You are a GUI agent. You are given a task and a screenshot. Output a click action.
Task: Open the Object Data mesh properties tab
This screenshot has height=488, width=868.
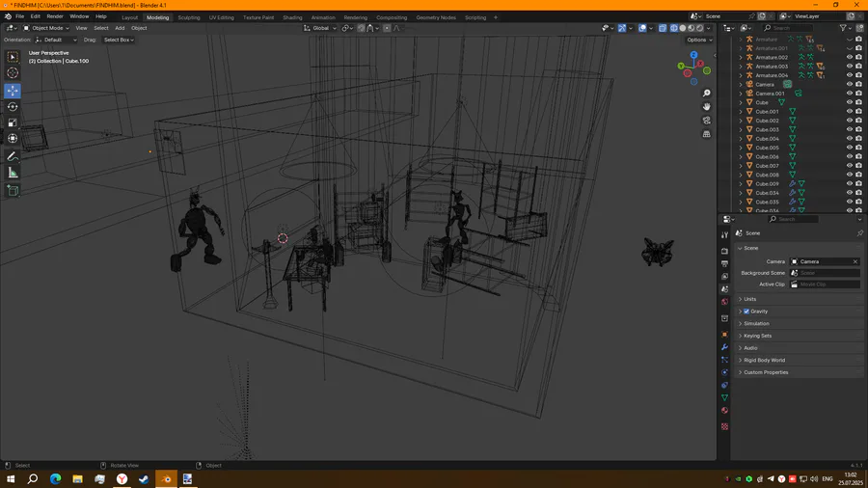[724, 397]
